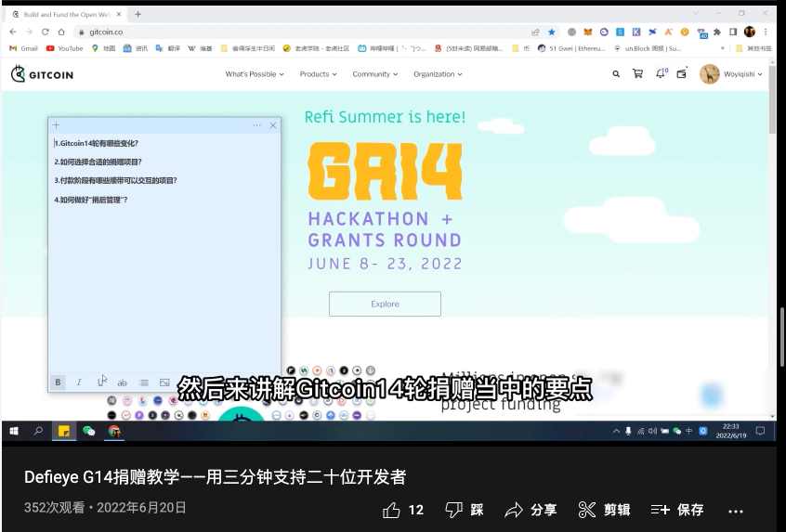Save the video with 保存
Viewport: 786px width, 532px height.
pyautogui.click(x=677, y=510)
